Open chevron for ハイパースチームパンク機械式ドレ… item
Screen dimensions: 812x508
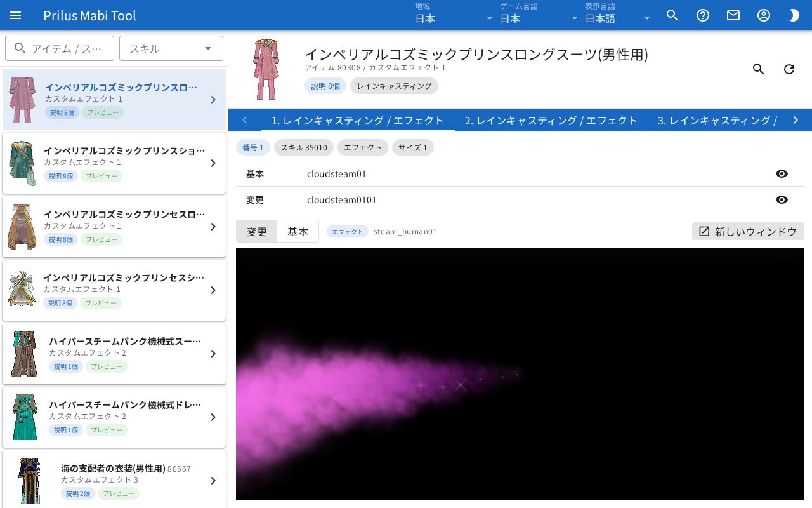(213, 417)
